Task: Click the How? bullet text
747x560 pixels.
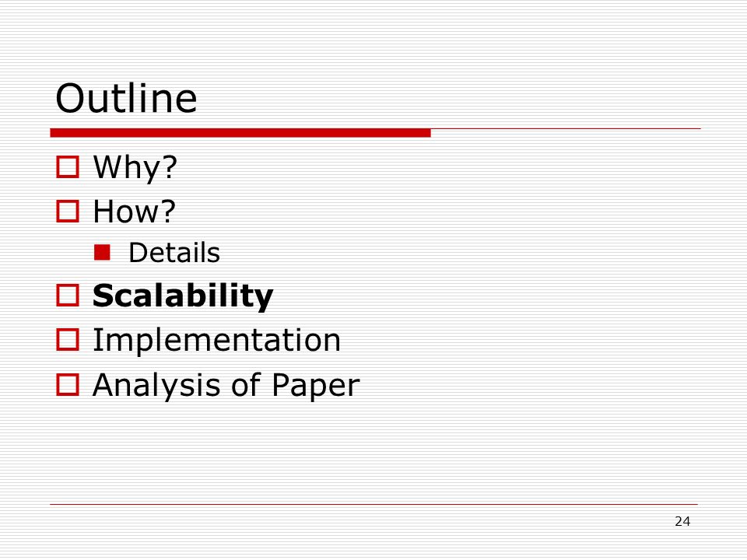Action: (x=135, y=212)
